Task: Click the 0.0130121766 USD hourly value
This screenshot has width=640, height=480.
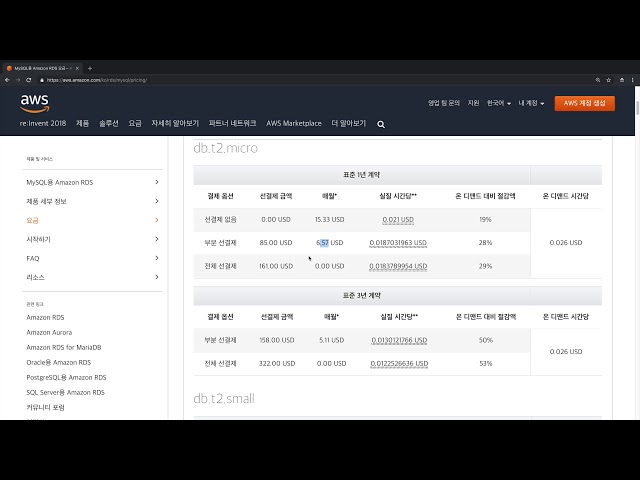Action: [x=399, y=340]
